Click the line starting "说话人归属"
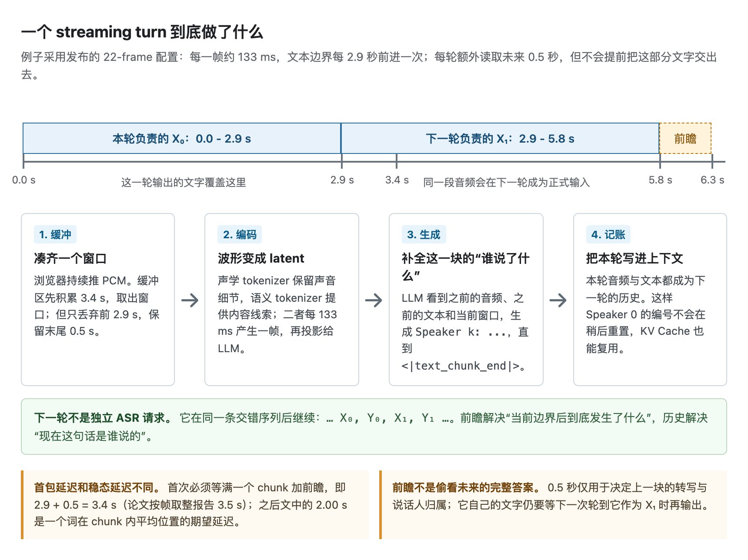This screenshot has width=748, height=560. [x=552, y=505]
